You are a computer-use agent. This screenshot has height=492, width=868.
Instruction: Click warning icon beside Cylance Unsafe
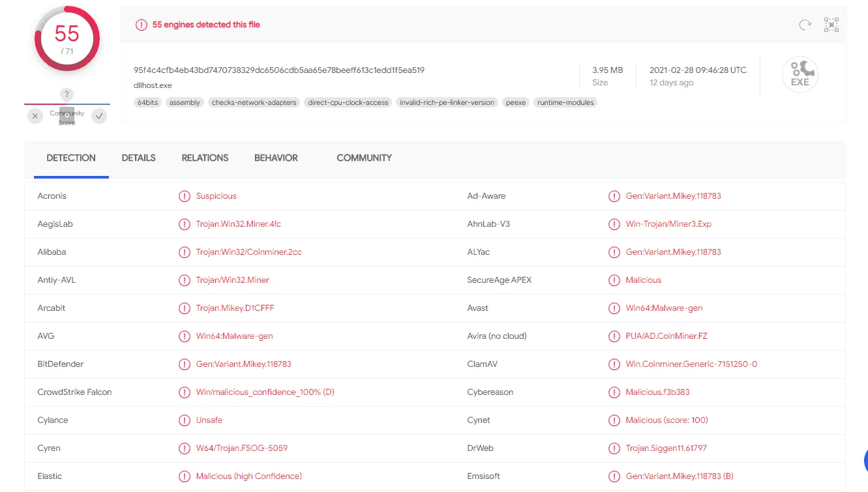point(185,420)
